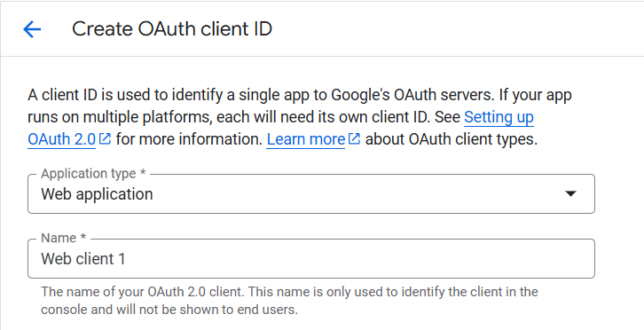644x330 pixels.
Task: Open the Learn more link
Action: pos(305,139)
